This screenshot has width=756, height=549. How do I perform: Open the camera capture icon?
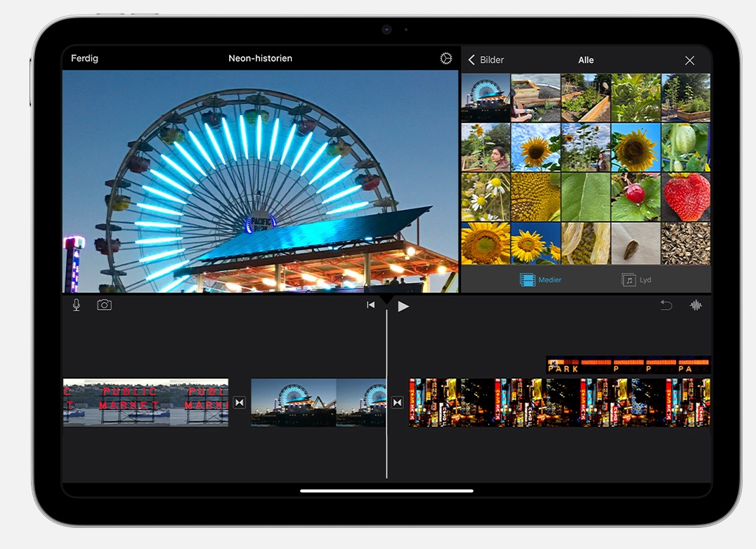click(x=104, y=305)
